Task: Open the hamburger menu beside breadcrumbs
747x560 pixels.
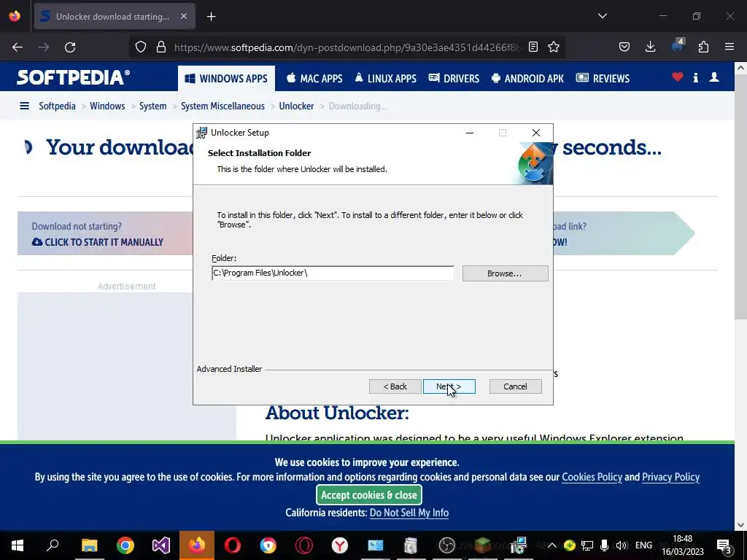Action: click(24, 106)
